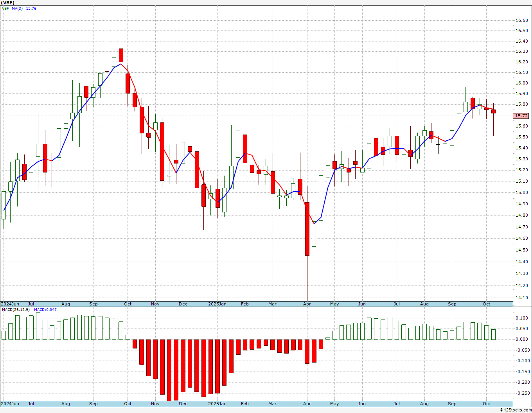Click the 15.10 price axis label
The image size is (532, 413).
click(521, 181)
